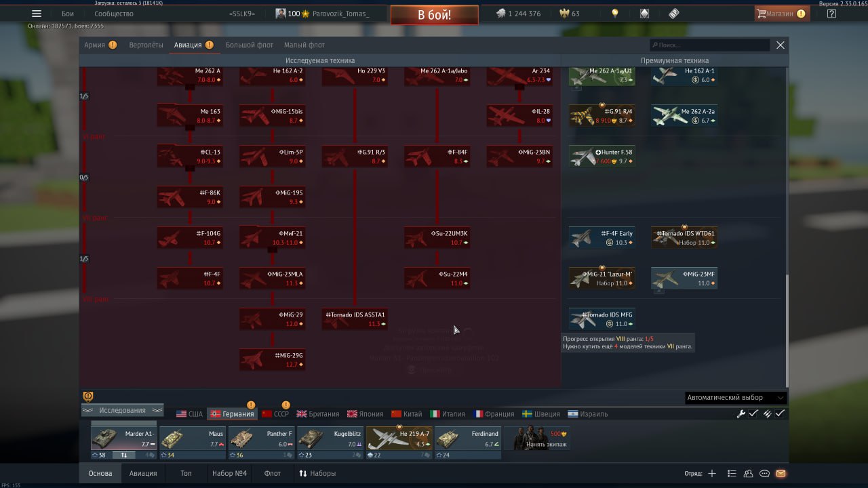Select the MiG-15bis vehicle card
This screenshot has height=488, width=868.
click(x=272, y=116)
